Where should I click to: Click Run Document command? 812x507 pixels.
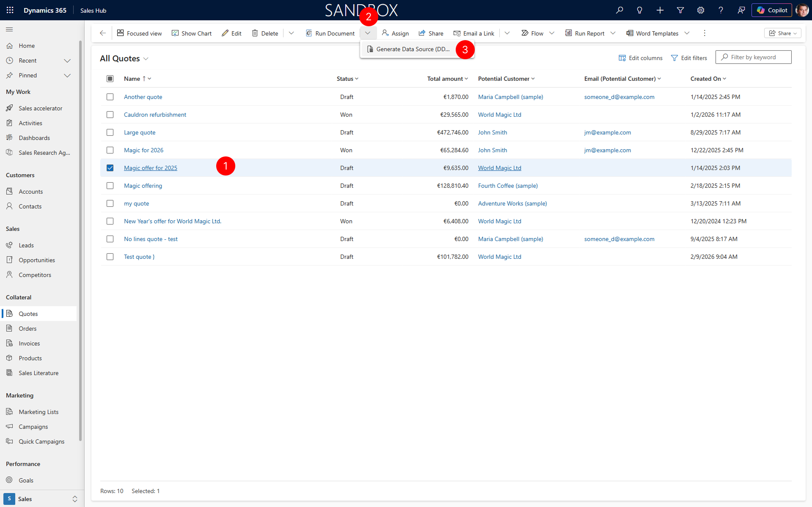coord(330,33)
